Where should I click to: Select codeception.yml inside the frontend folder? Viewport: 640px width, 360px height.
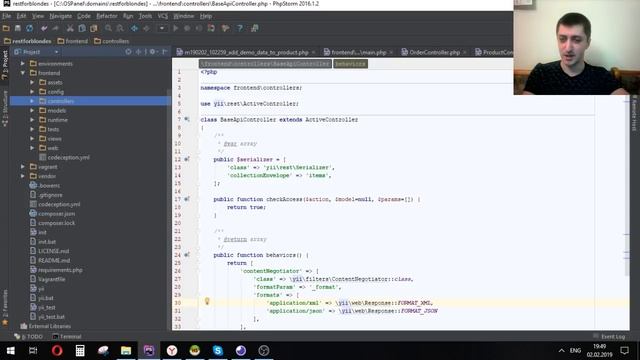[x=68, y=158]
